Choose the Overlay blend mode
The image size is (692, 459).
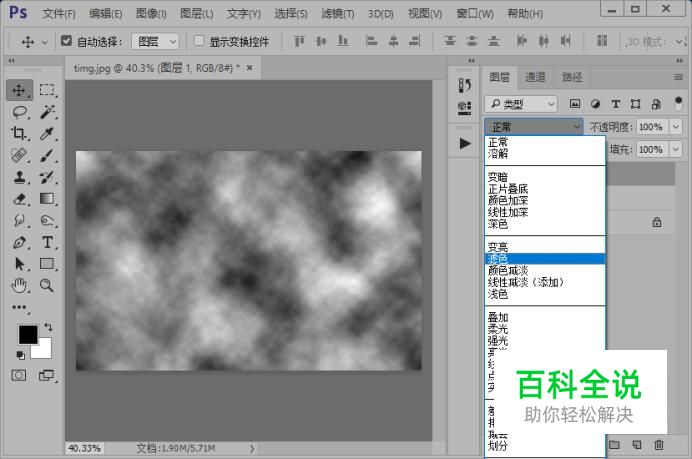point(545,317)
